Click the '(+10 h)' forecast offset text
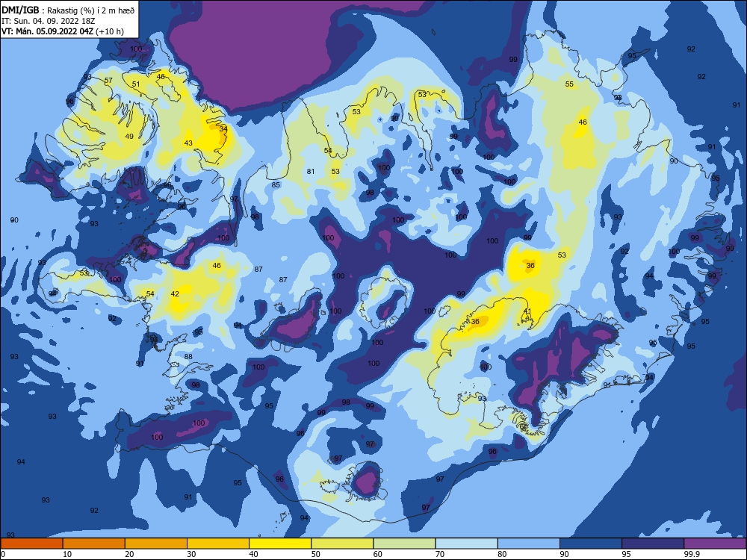The width and height of the screenshot is (747, 560). click(110, 31)
